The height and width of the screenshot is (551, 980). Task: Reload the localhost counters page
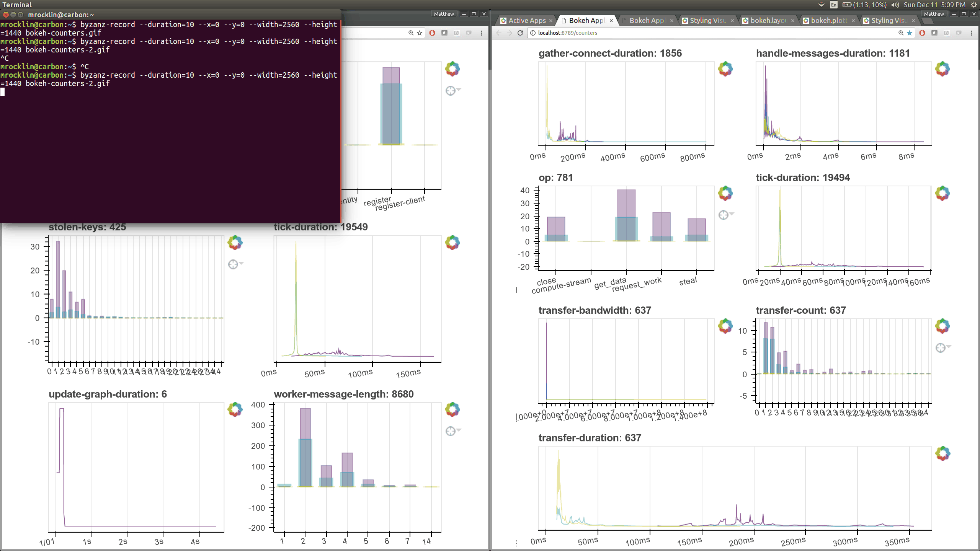point(520,33)
